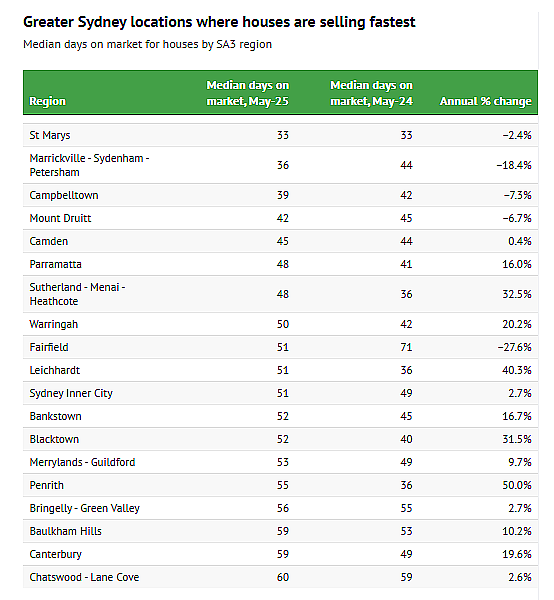Viewport: 554px width, 600px height.
Task: Select the Chatswood - Lane Cove row
Action: click(x=280, y=577)
